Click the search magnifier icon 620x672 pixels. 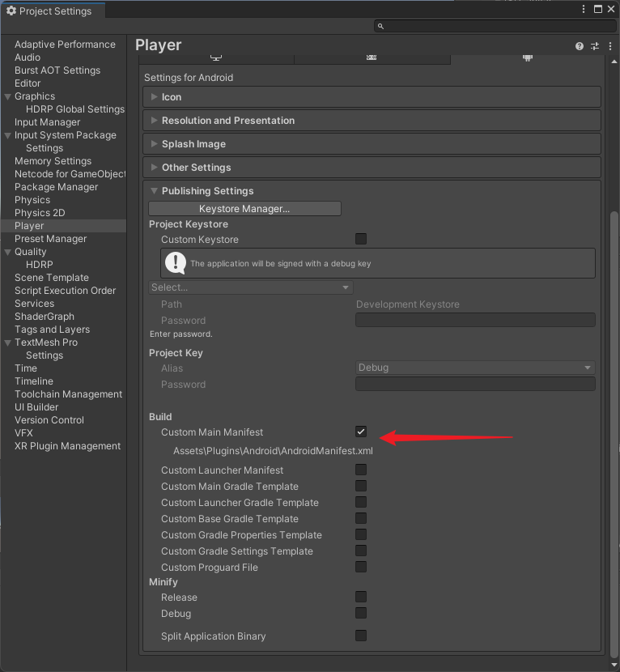tap(380, 26)
